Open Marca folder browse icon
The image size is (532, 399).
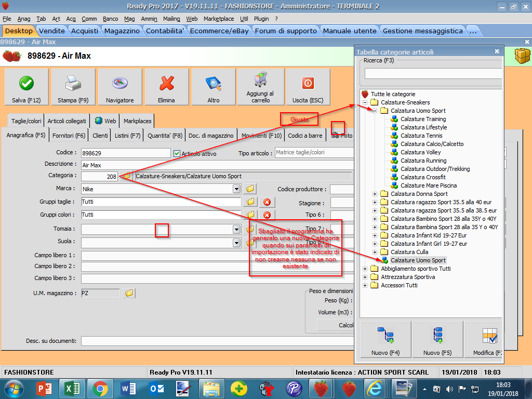click(250, 189)
